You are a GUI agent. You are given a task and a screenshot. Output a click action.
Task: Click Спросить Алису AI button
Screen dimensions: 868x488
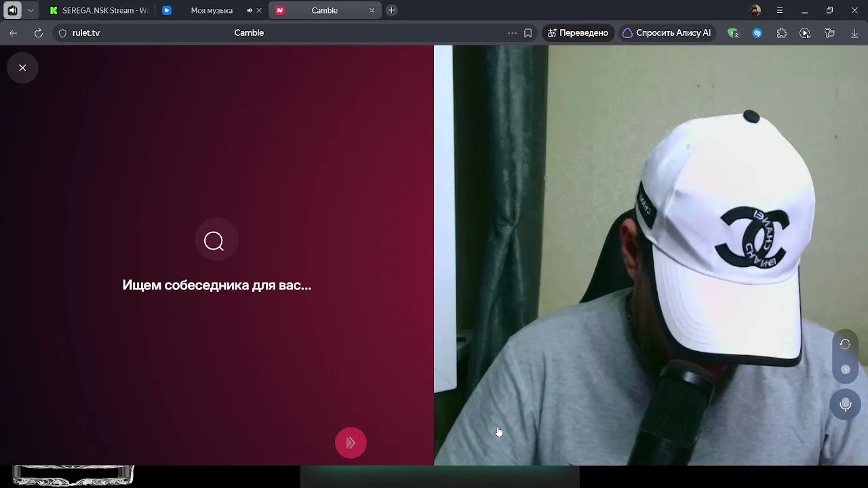pyautogui.click(x=667, y=33)
